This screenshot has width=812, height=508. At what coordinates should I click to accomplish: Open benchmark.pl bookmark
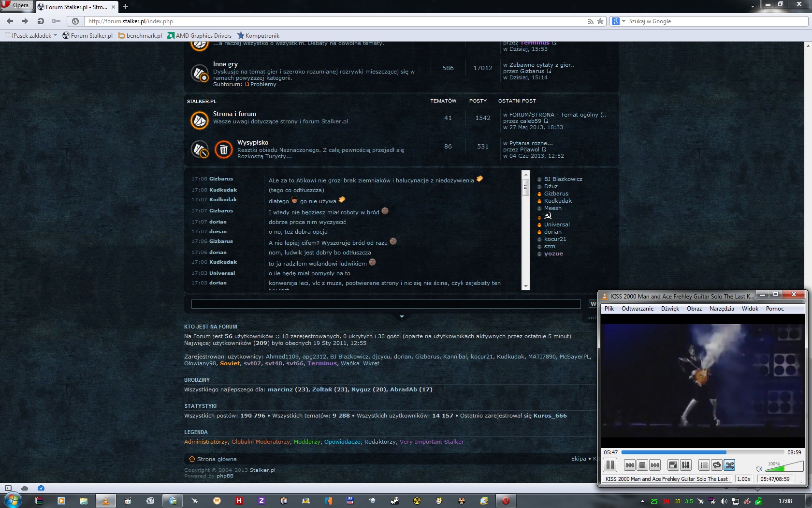(x=140, y=35)
